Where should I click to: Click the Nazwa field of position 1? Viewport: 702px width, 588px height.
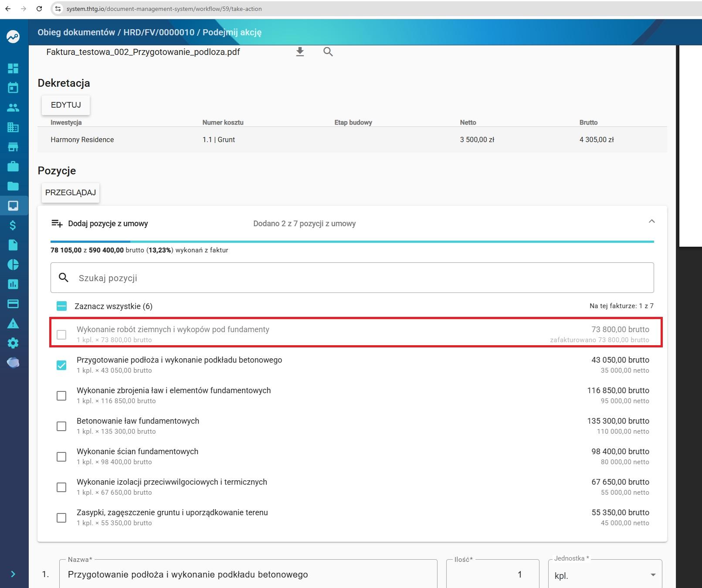[x=248, y=574]
